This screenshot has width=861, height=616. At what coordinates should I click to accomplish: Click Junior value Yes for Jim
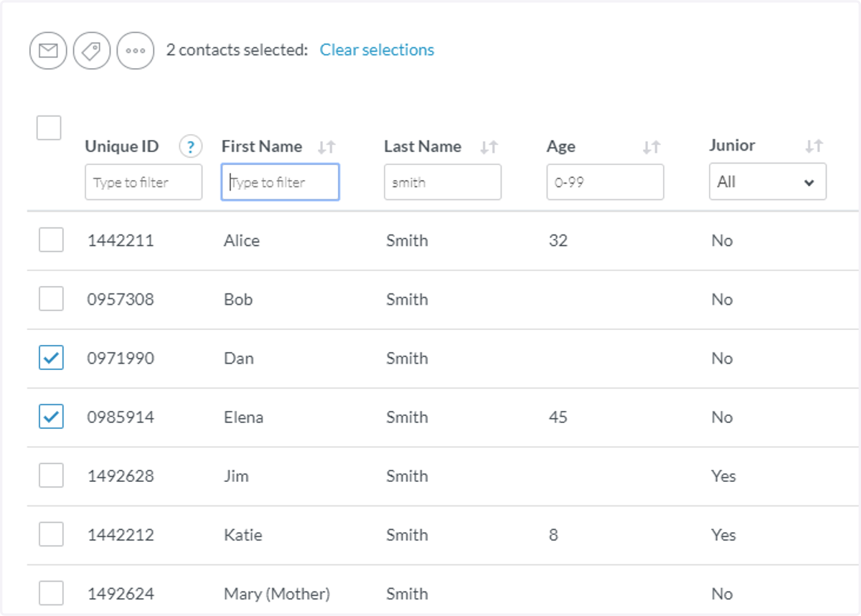(724, 475)
